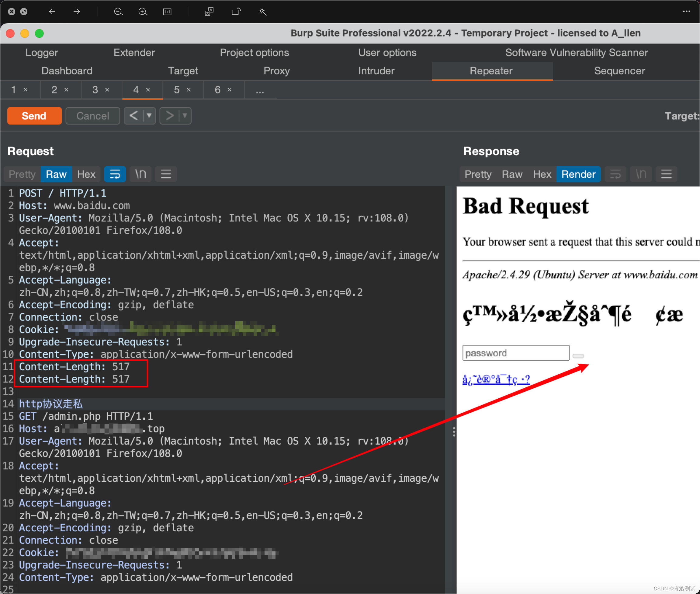Open the Request pane hamburger menu

click(x=166, y=174)
